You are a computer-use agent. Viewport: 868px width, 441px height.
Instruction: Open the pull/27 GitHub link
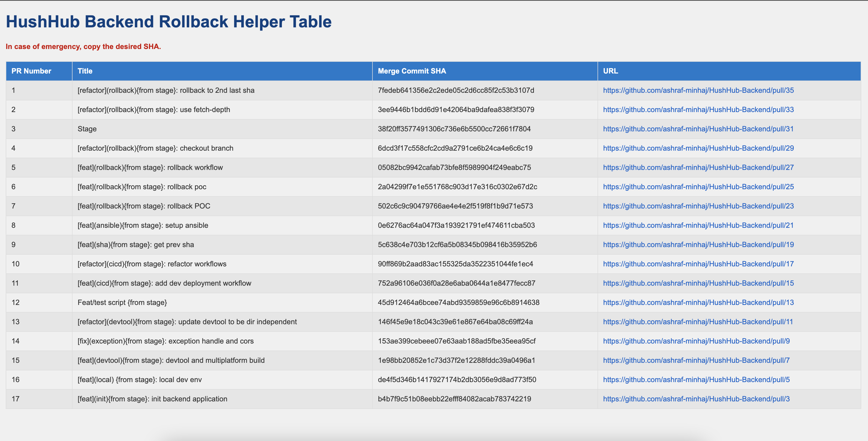[x=698, y=167]
